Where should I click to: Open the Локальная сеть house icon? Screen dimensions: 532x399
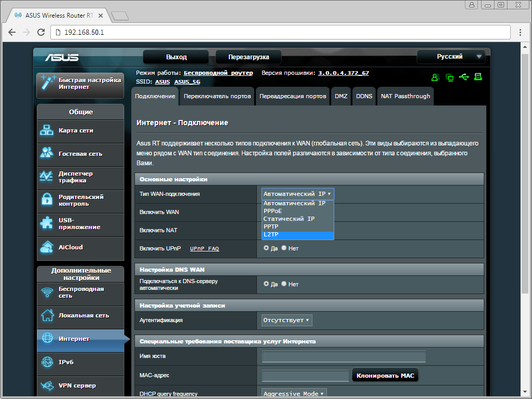click(x=47, y=315)
